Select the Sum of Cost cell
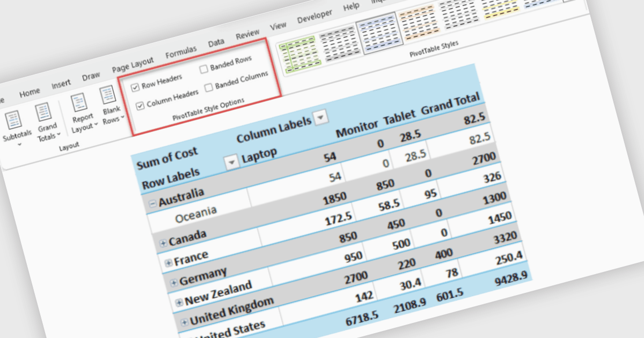This screenshot has width=644, height=338. pyautogui.click(x=166, y=158)
